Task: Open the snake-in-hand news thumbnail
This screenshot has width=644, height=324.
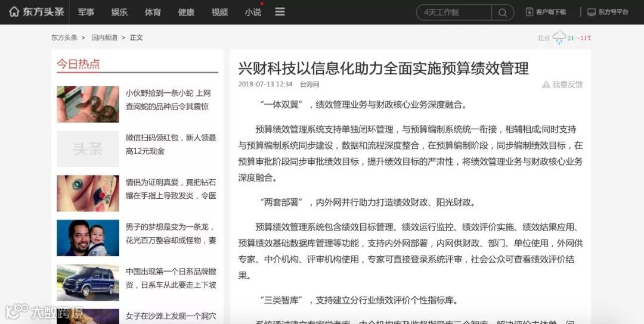Action: click(x=88, y=104)
